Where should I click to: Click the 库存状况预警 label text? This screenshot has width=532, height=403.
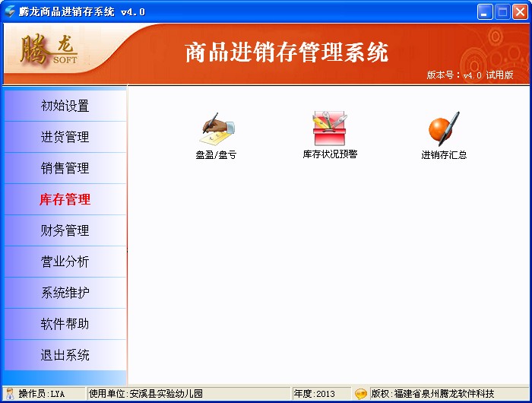coord(330,154)
